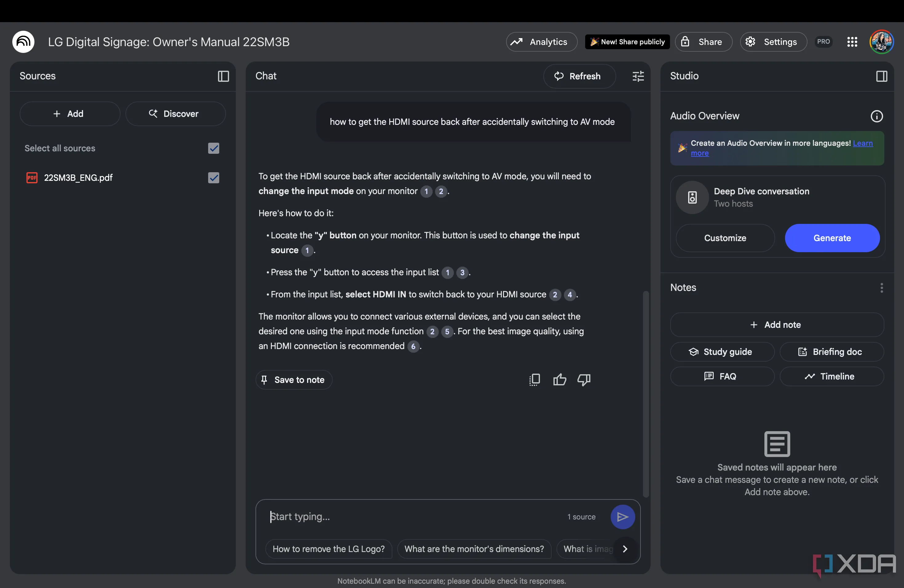Collapse the Studio panel
904x588 pixels.
point(882,76)
